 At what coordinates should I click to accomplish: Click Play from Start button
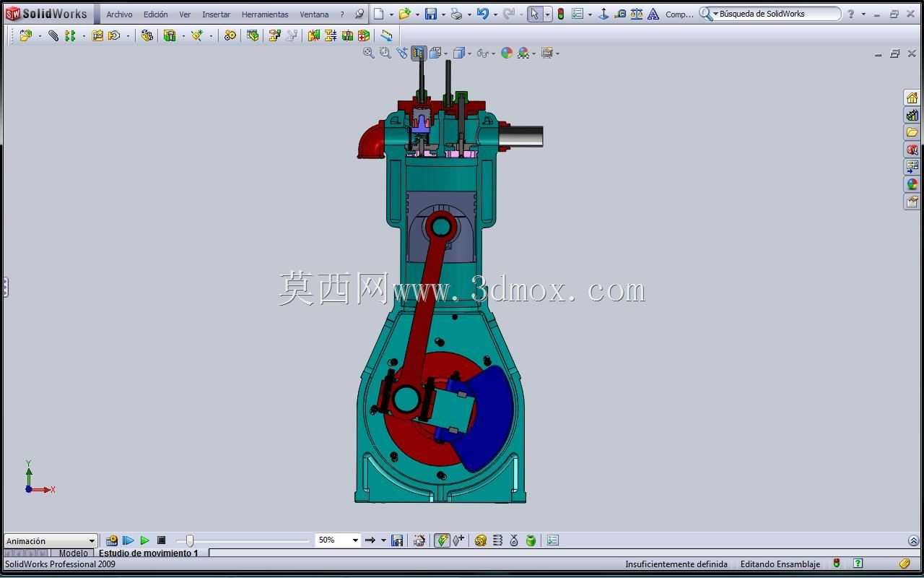pyautogui.click(x=128, y=540)
